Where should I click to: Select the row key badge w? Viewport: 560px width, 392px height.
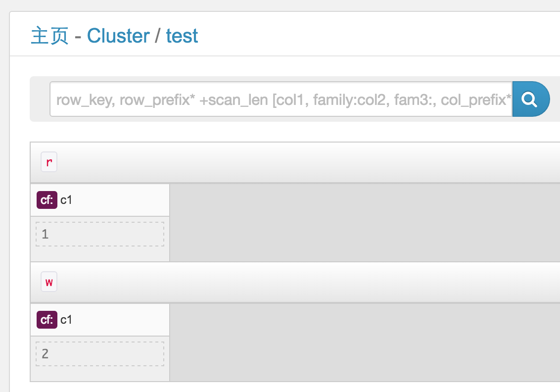49,282
